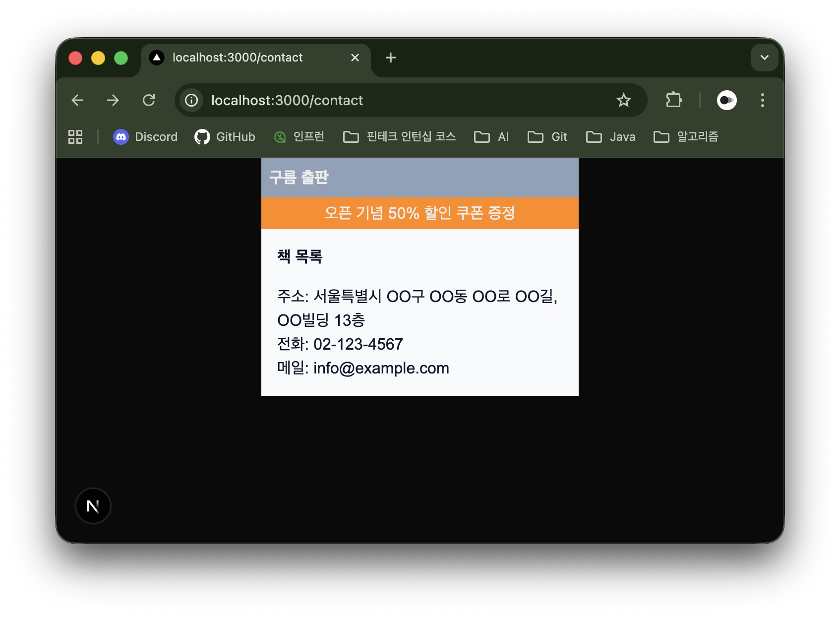Bookmark this page with the star icon
Image resolution: width=840 pixels, height=617 pixels.
tap(623, 100)
